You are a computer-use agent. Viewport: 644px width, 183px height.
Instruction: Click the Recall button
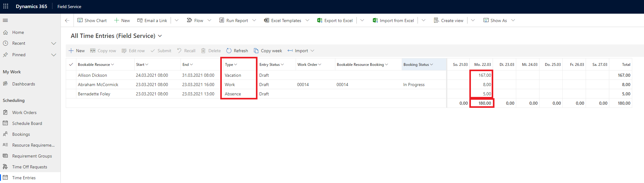click(186, 51)
